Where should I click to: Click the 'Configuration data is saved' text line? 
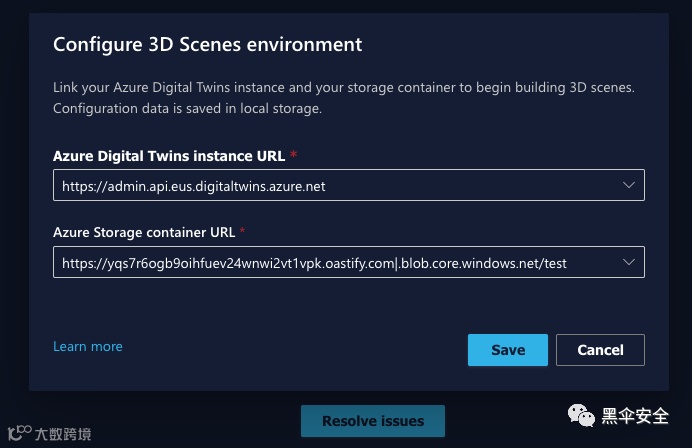tap(187, 108)
